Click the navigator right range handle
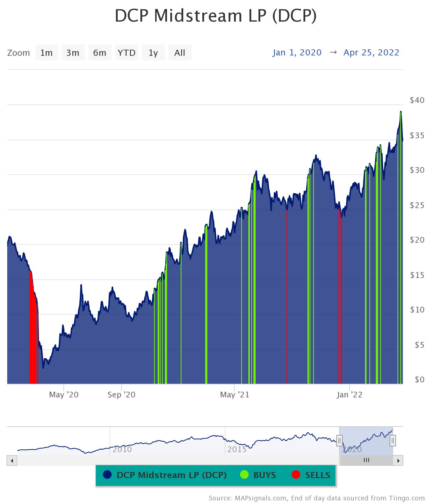This screenshot has height=504, width=432. (x=393, y=440)
